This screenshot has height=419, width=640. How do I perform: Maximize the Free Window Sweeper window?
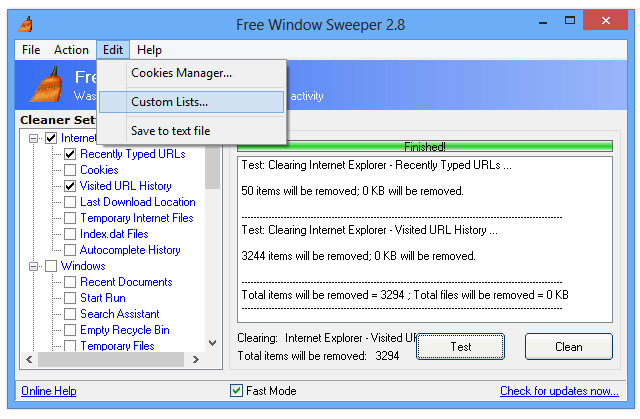[x=570, y=20]
